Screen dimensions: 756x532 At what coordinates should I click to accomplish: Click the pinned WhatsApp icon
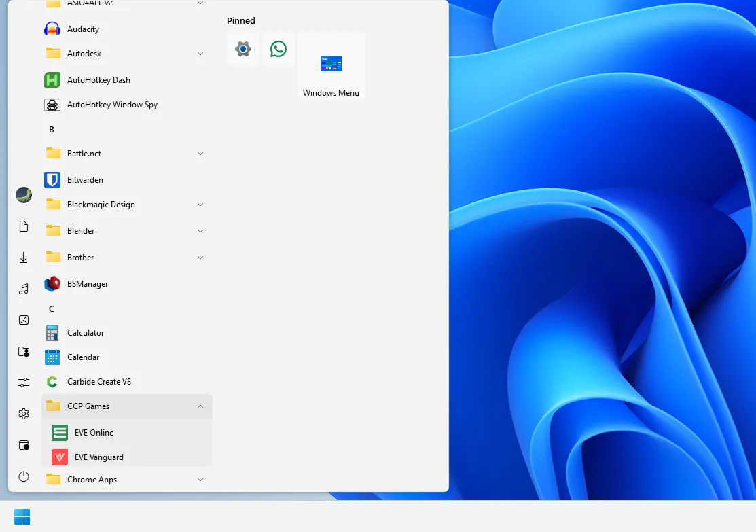[278, 49]
